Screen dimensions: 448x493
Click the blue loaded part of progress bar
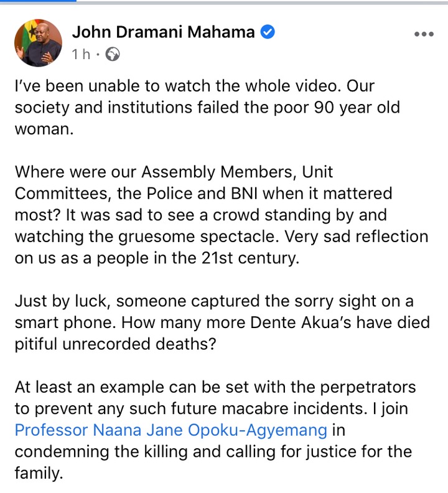38,1
